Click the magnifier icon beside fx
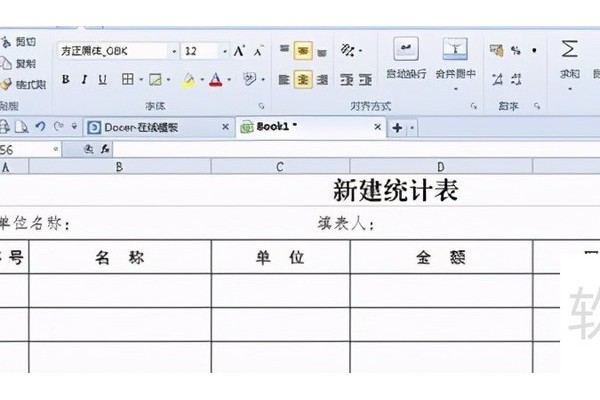The height and width of the screenshot is (400, 600). pos(88,149)
